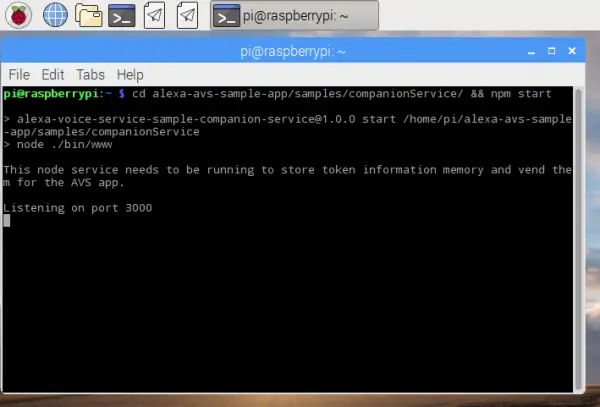Image resolution: width=600 pixels, height=407 pixels.
Task: Open the Edit menu
Action: click(x=53, y=75)
